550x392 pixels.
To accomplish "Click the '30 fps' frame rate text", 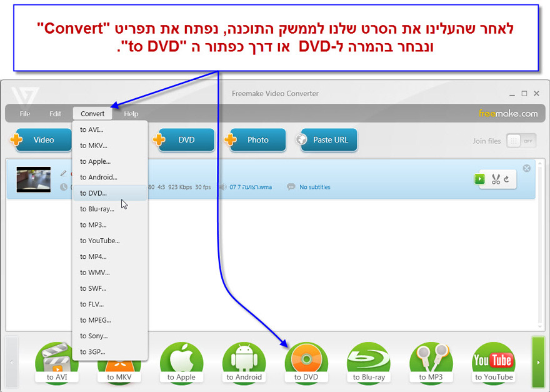I will tap(203, 187).
